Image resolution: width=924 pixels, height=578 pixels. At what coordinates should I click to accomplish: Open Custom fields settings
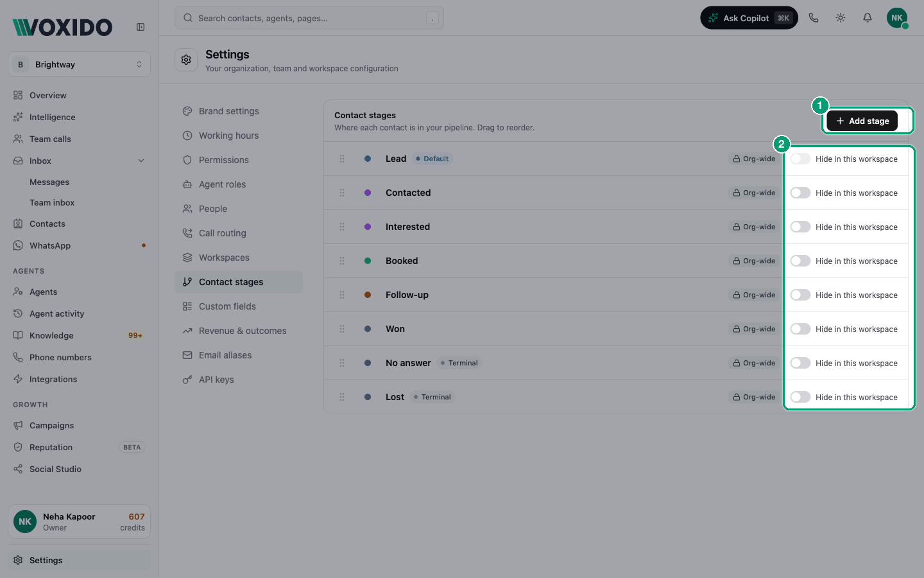point(239,306)
